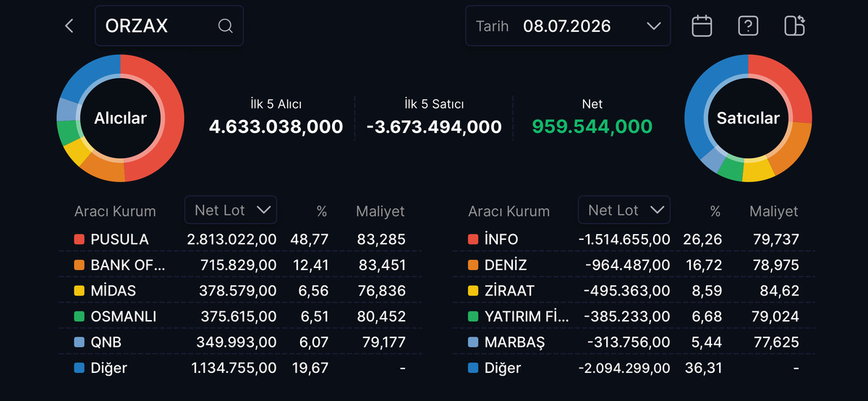Select the PUSULA buyer row
Viewport: 868px width, 401px height.
[240, 239]
